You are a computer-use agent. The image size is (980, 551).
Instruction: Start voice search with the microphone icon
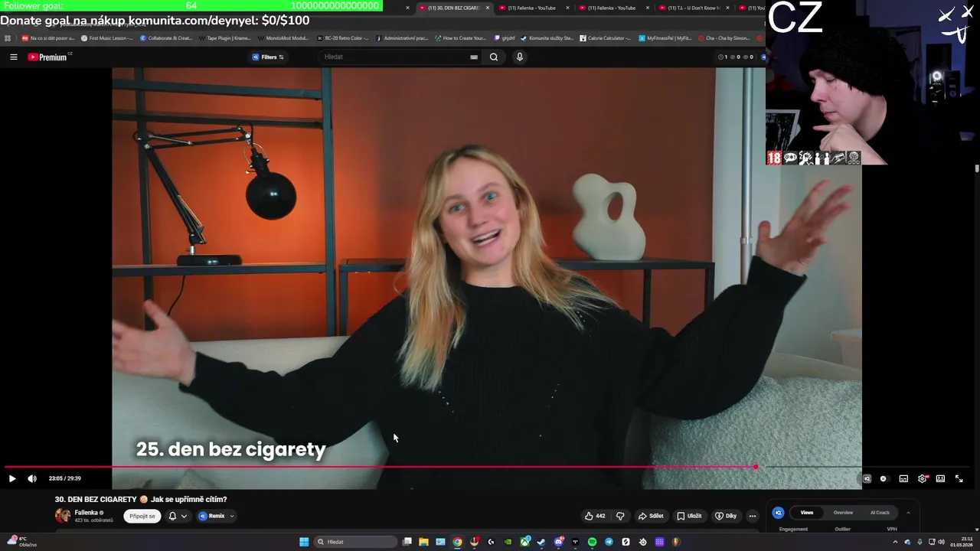520,57
